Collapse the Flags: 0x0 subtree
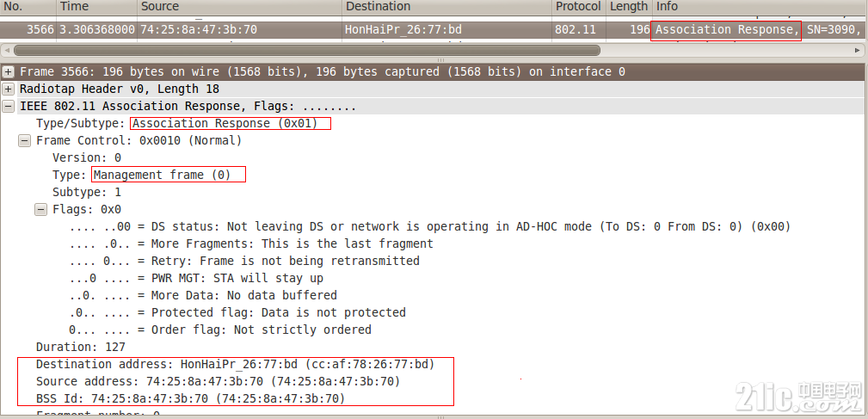Viewport: 868px width, 419px height. (x=41, y=209)
